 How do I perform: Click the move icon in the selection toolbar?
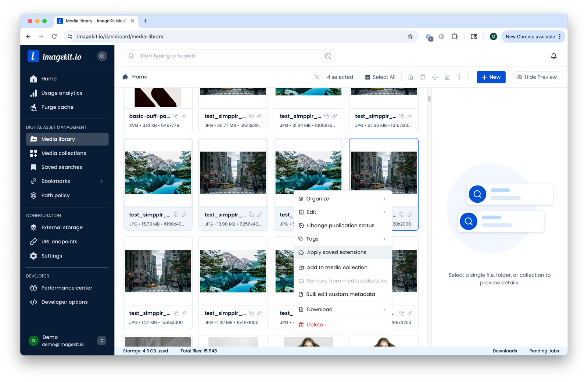[435, 77]
